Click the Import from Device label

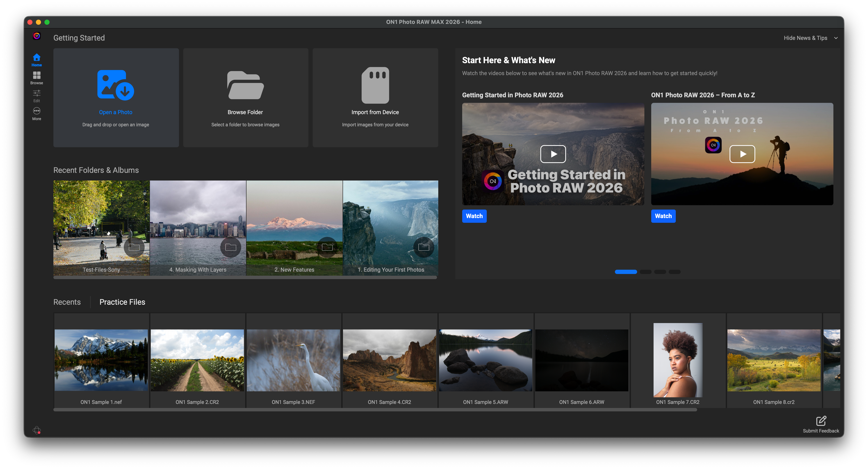[x=375, y=112]
